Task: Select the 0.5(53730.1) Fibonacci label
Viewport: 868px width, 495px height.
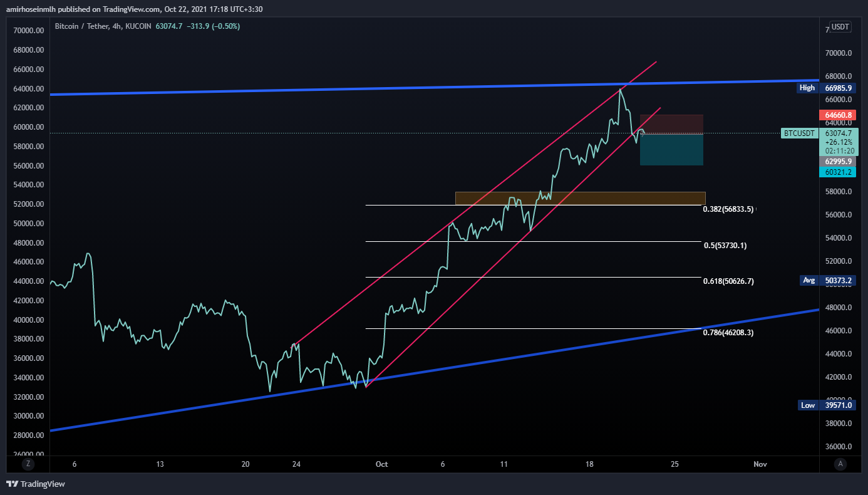Action: click(725, 246)
